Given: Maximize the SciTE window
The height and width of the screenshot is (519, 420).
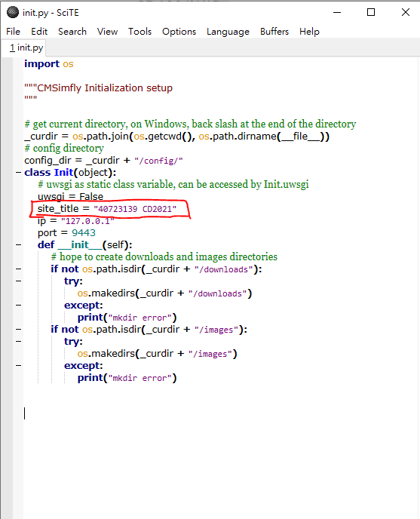Looking at the screenshot, I should [371, 12].
